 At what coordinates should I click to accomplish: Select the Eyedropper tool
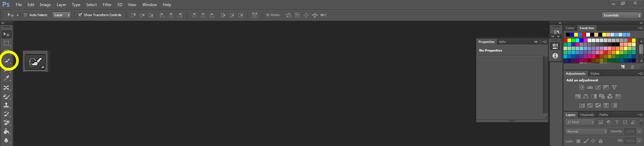[x=6, y=78]
